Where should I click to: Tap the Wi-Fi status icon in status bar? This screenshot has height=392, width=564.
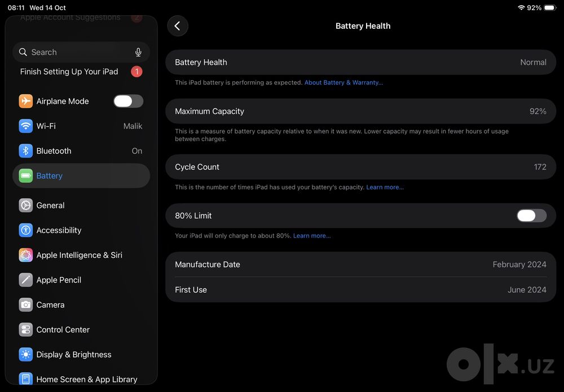click(x=521, y=7)
